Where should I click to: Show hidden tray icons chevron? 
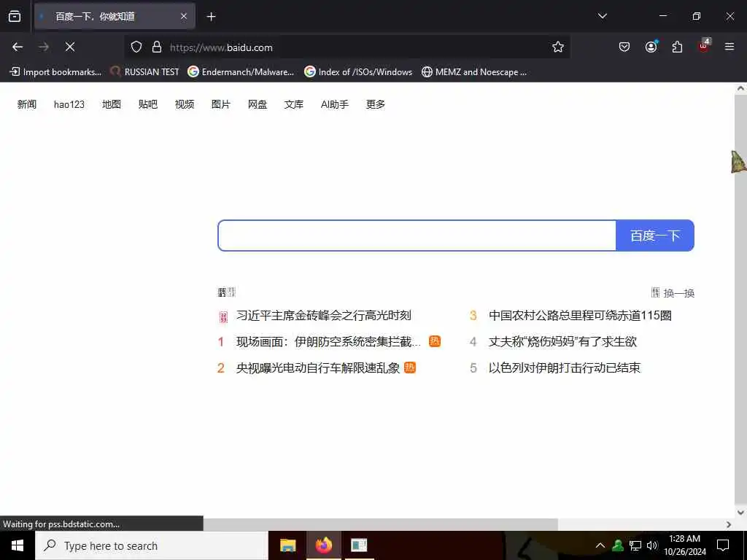point(600,545)
